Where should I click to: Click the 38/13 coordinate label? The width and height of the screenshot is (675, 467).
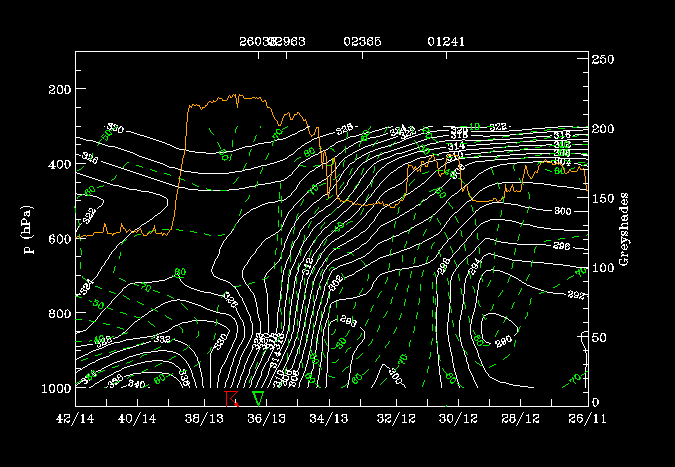click(203, 417)
